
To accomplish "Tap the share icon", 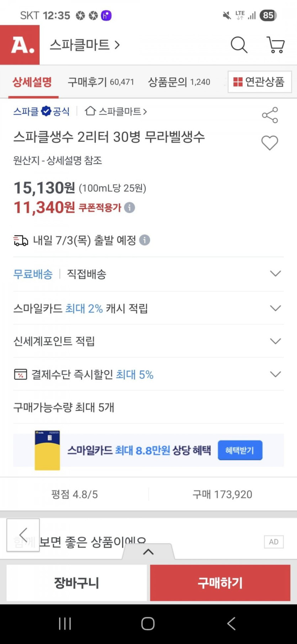I will coord(270,115).
